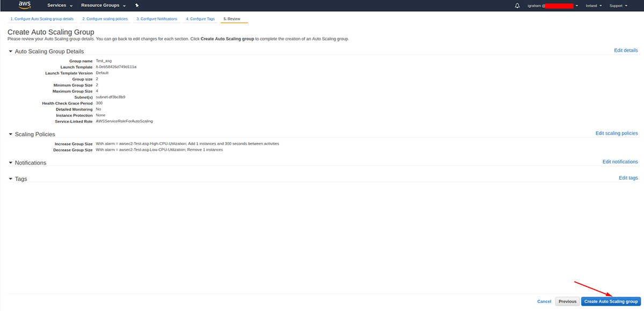Open the notifications bell
The width and height of the screenshot is (644, 311).
click(x=516, y=5)
